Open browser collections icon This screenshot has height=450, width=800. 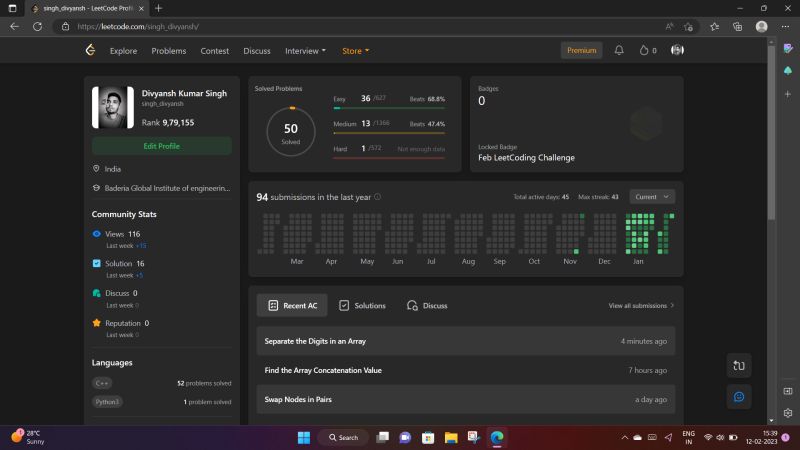[x=737, y=27]
